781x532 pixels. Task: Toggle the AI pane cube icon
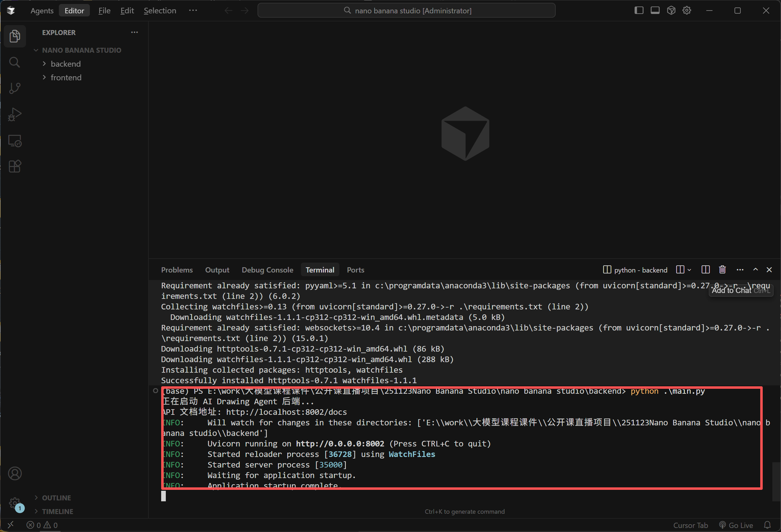(x=671, y=11)
